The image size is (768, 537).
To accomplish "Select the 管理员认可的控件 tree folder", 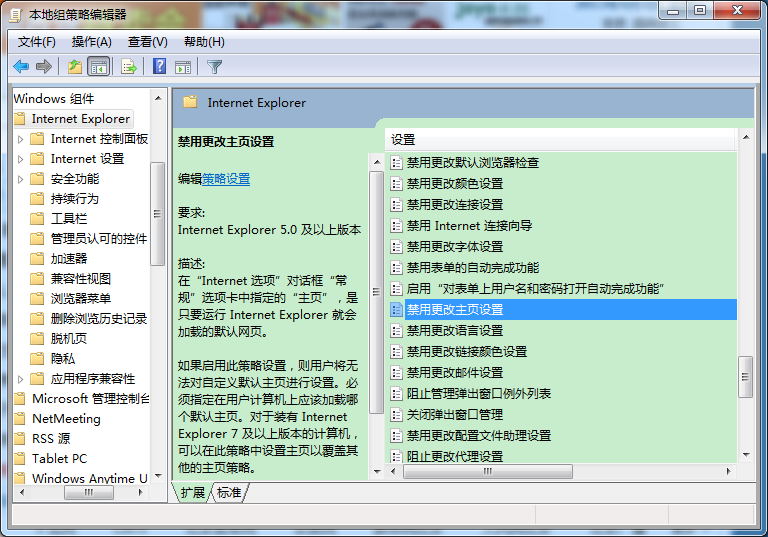I will (x=99, y=239).
